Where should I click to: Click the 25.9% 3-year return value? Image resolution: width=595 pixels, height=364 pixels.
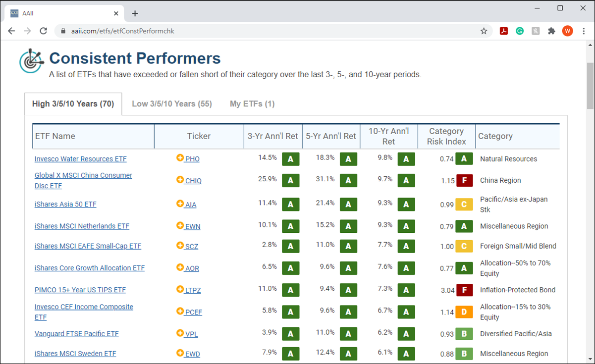coord(268,179)
